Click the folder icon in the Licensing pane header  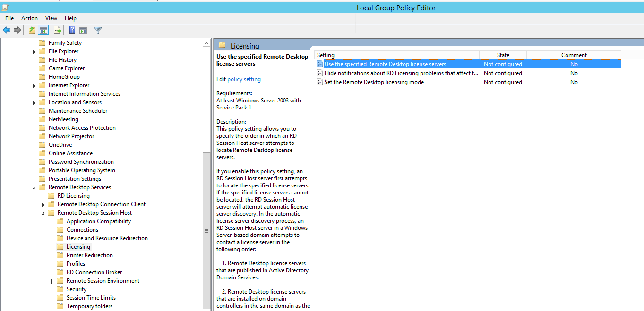[222, 45]
